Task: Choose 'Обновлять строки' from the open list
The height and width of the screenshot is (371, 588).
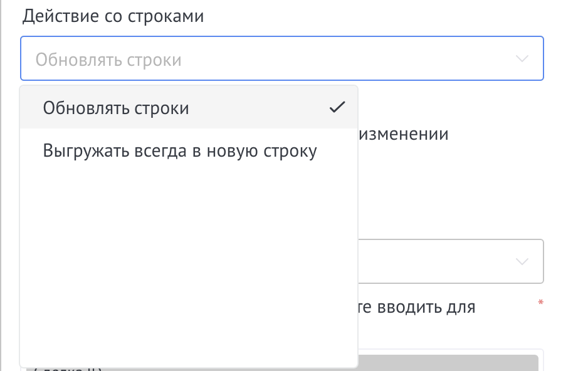Action: coord(116,108)
